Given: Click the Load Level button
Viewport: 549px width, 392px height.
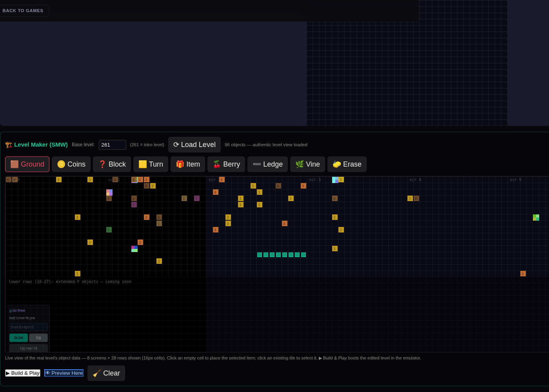Looking at the screenshot, I should point(195,145).
